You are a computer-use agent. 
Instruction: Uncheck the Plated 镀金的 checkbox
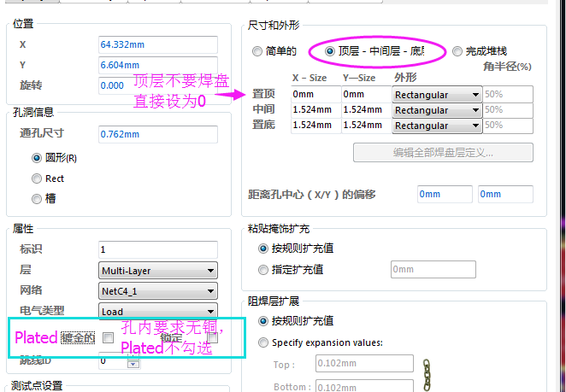(x=108, y=338)
